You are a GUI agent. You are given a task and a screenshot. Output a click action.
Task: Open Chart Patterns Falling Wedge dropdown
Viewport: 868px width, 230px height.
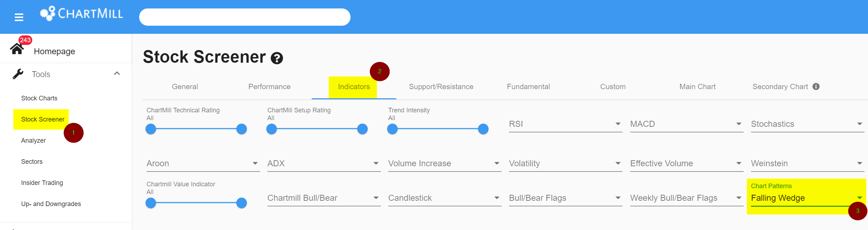tap(807, 198)
